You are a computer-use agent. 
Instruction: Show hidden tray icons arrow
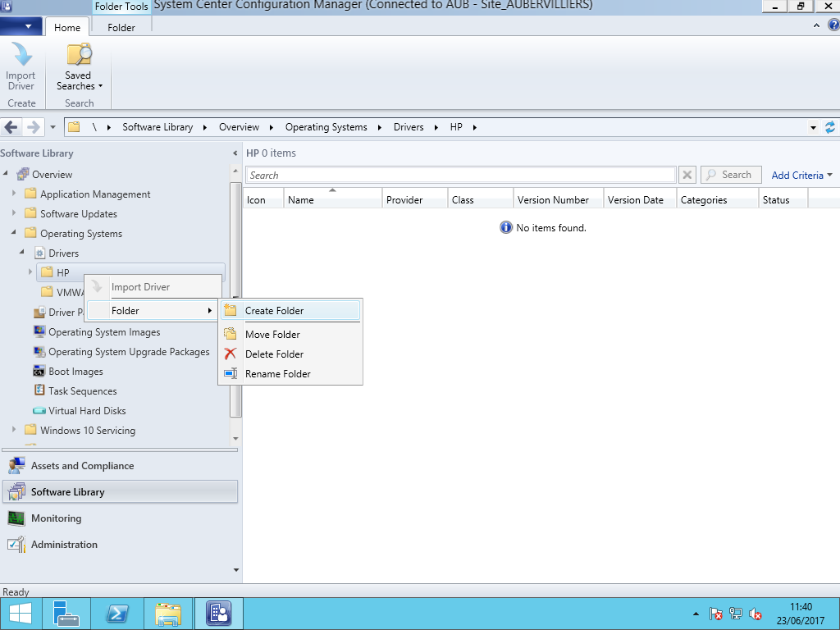[696, 614]
